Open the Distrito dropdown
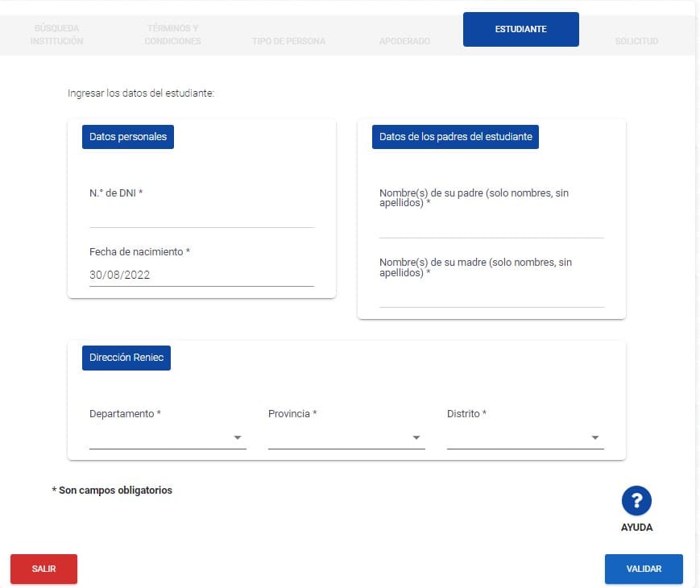Viewport: 700px width, 588px height. click(x=524, y=437)
